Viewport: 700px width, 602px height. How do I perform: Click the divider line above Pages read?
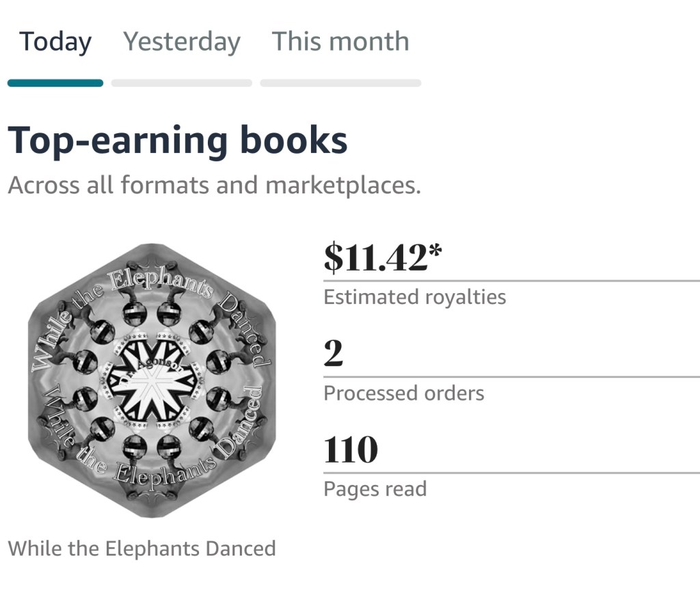(x=511, y=472)
